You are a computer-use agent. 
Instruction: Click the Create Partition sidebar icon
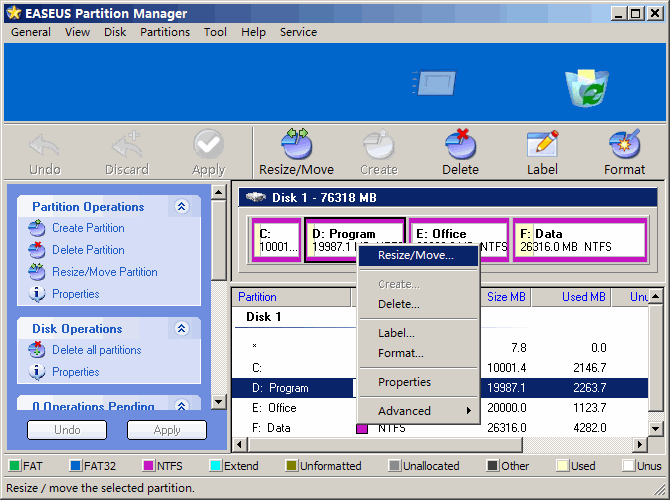tap(37, 228)
